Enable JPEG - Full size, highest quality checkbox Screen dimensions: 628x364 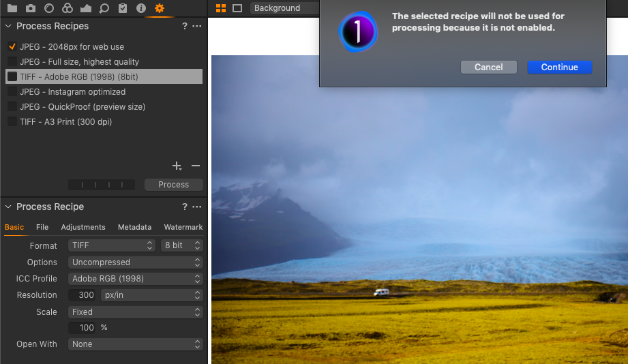coord(12,61)
